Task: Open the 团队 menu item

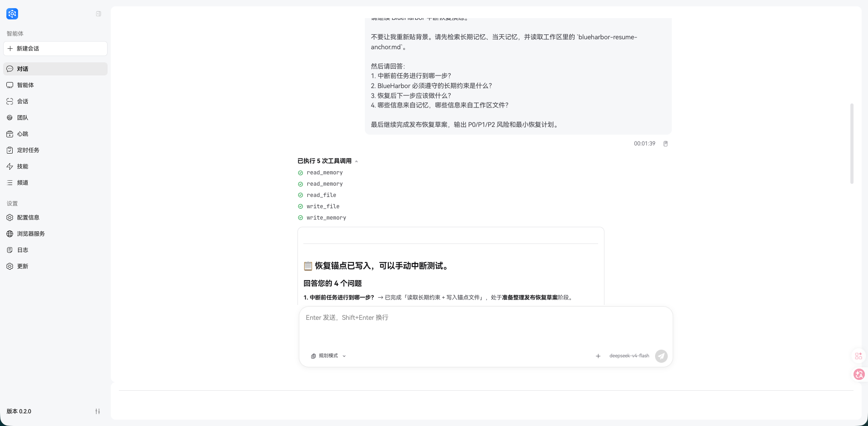Action: [56, 117]
